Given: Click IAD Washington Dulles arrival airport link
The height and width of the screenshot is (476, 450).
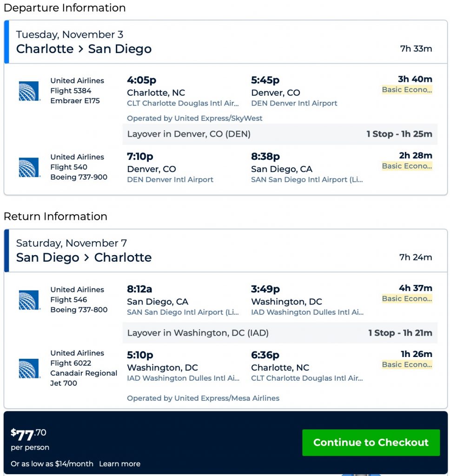Looking at the screenshot, I should coord(307,312).
